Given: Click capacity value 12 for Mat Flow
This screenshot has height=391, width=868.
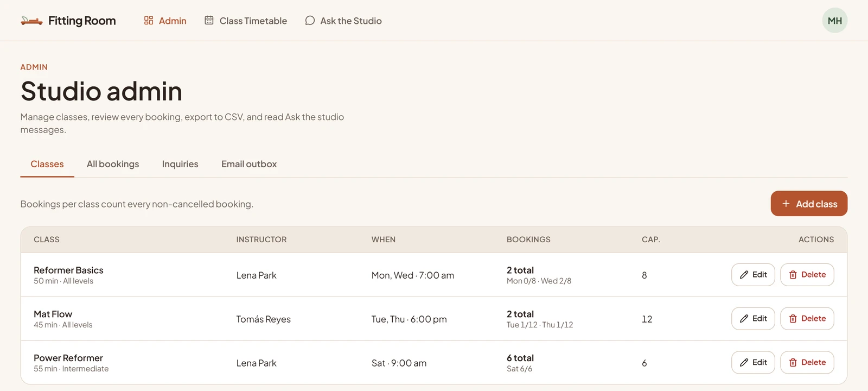Looking at the screenshot, I should point(647,319).
